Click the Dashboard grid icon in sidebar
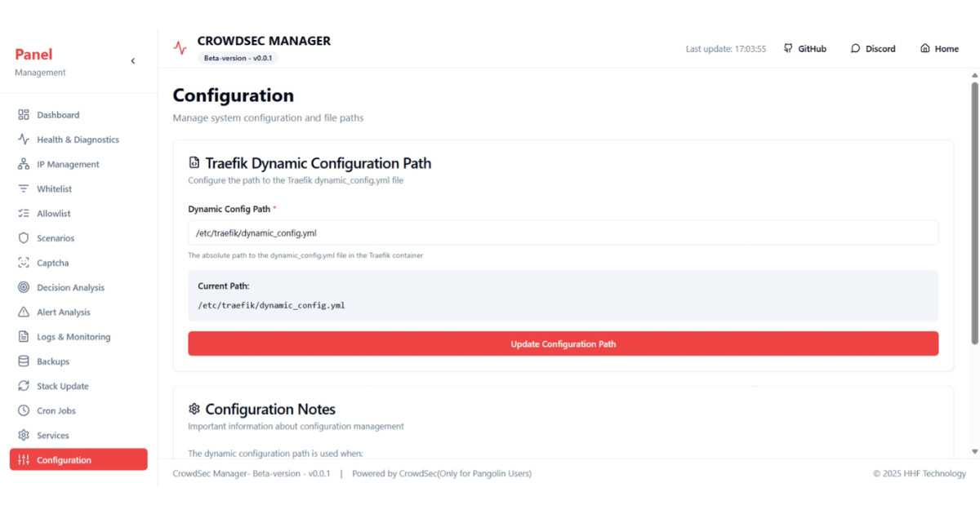The width and height of the screenshot is (980, 514). click(24, 115)
